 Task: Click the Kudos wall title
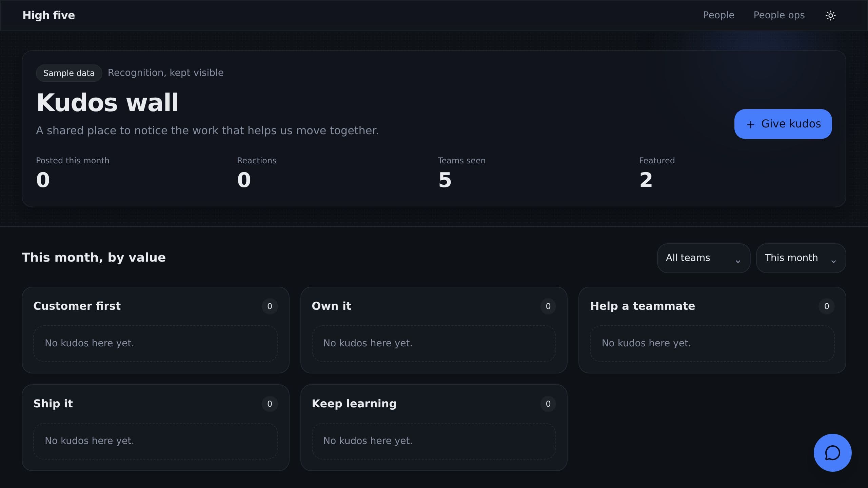[x=107, y=102]
